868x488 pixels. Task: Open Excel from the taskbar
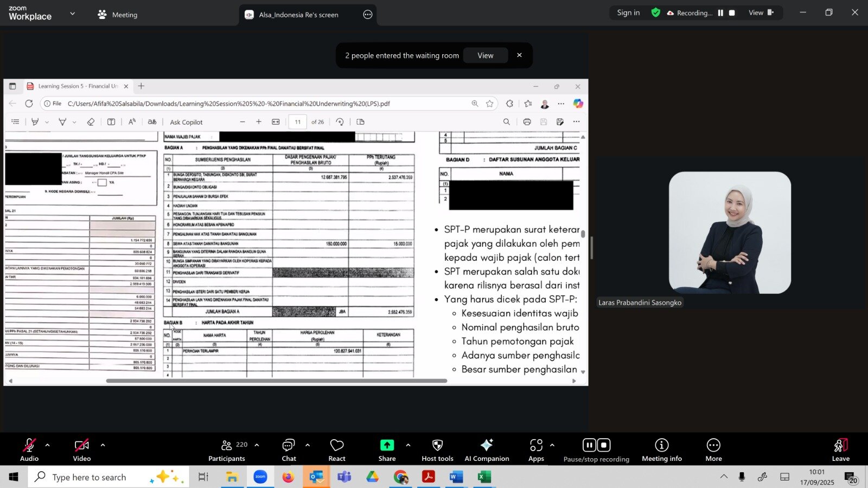pyautogui.click(x=484, y=477)
